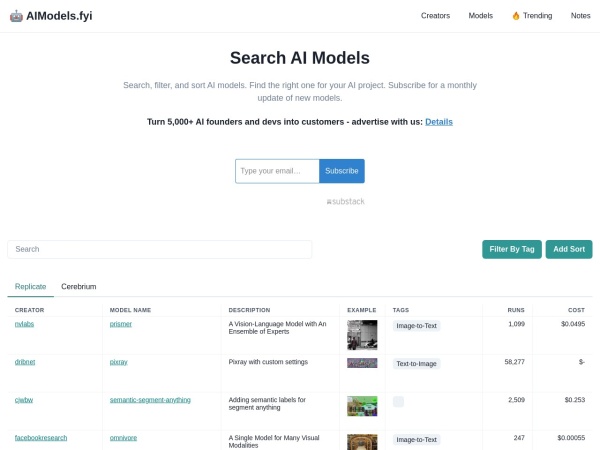
Task: Select the Replicate tab
Action: tap(30, 286)
